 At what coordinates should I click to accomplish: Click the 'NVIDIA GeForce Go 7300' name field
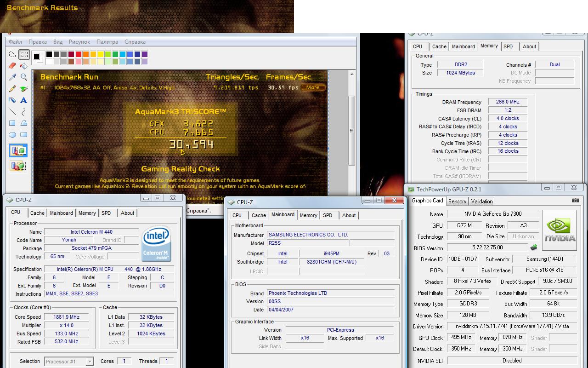tap(492, 214)
